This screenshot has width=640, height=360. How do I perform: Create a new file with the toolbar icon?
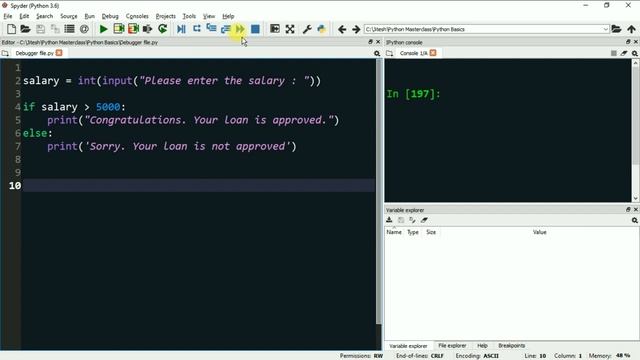point(11,29)
